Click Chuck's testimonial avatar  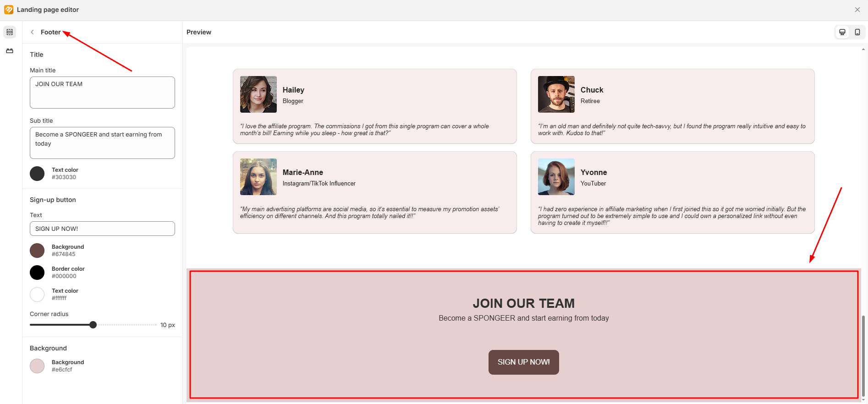point(556,94)
